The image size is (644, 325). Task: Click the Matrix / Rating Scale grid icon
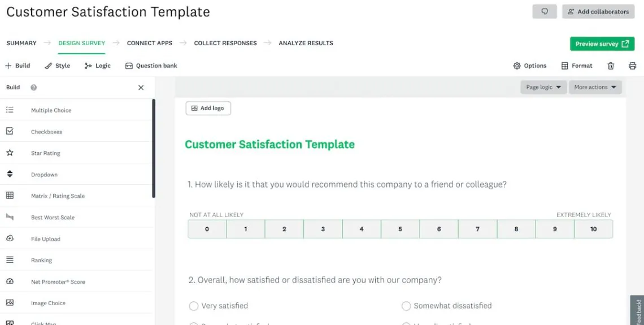point(10,196)
